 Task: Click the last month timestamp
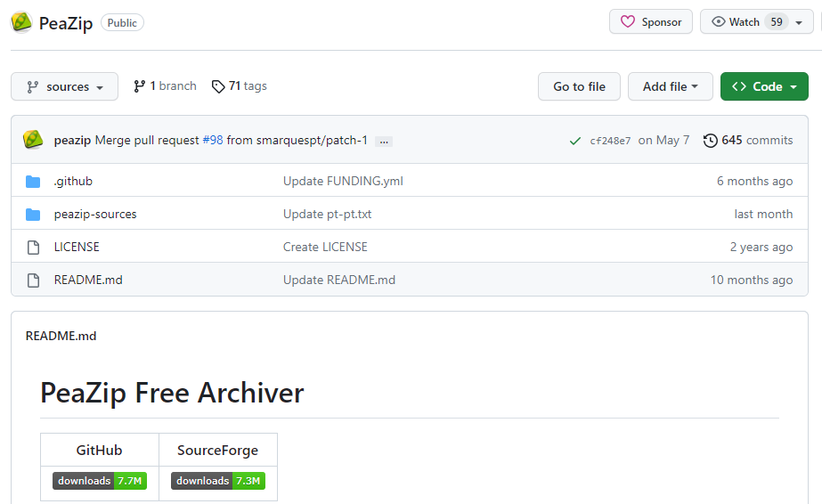click(763, 215)
